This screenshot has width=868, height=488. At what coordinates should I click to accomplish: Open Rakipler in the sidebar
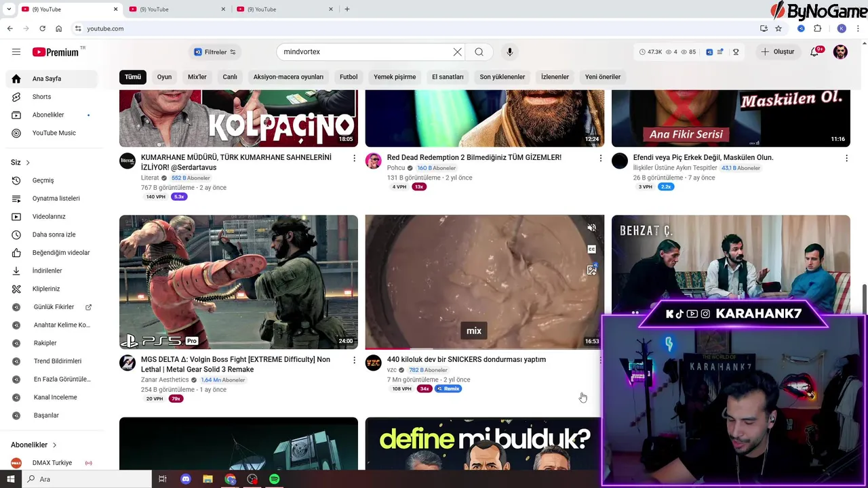tap(52, 343)
